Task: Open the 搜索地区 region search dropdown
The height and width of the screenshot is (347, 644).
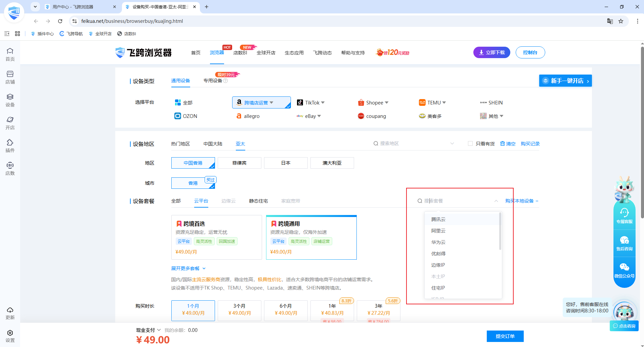Action: (414, 143)
